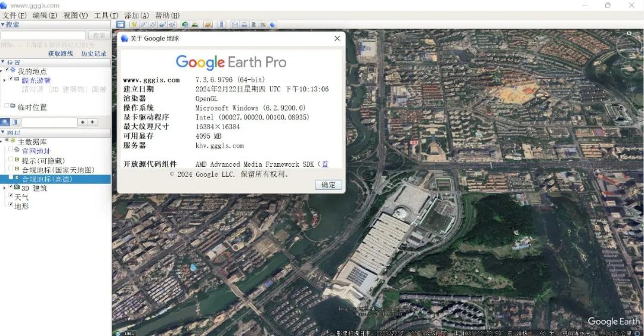Screen dimensions: 644x336
Task: Disable the 3D 建筑 layer checkbox
Action: pos(11,186)
